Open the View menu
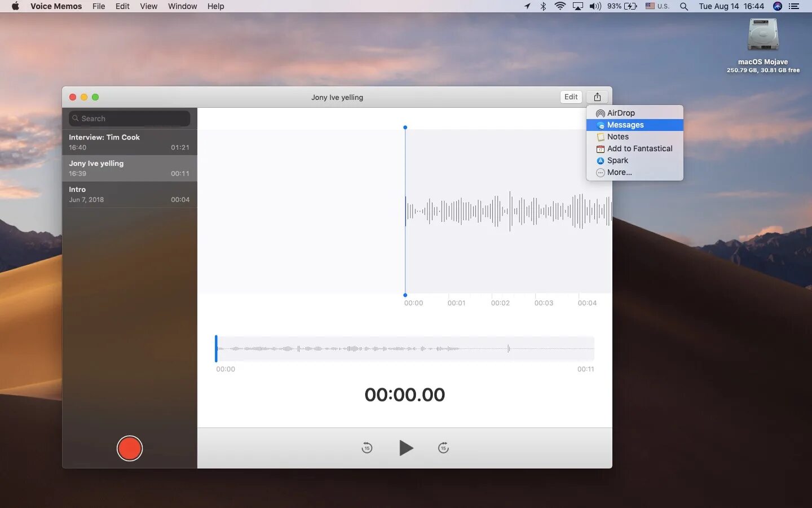812x508 pixels. (148, 6)
